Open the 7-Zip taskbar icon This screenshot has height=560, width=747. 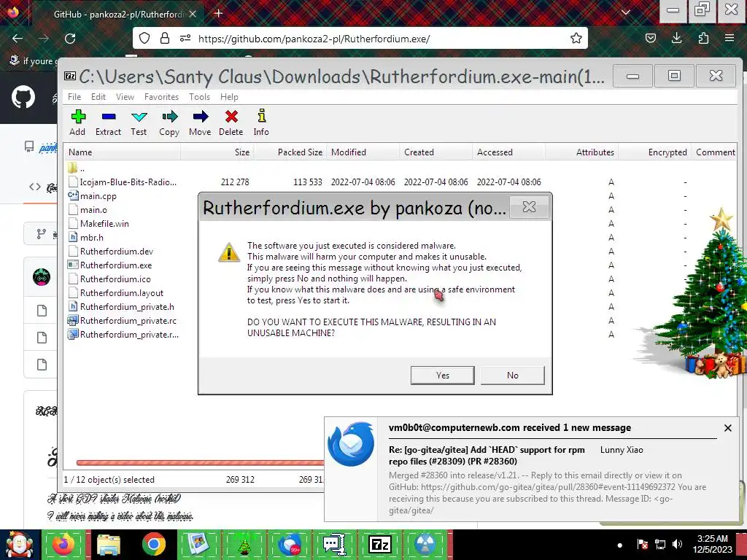click(379, 544)
